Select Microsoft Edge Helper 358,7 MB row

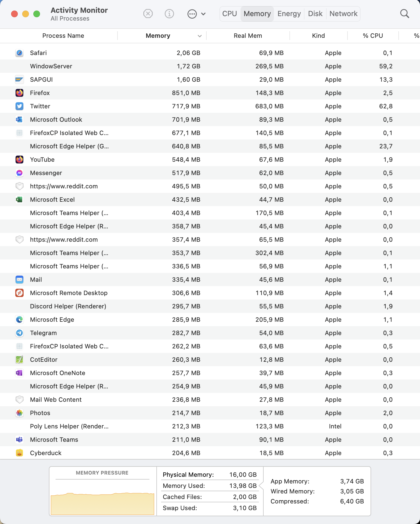(210, 226)
